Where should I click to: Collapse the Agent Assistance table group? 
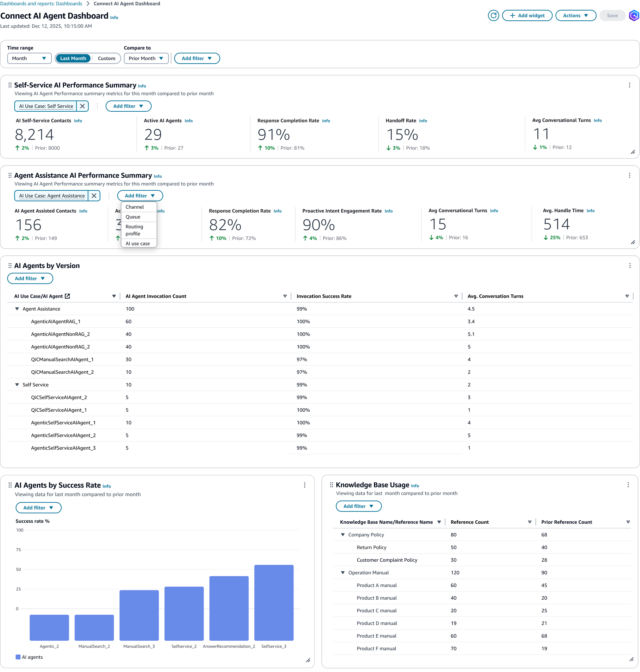[x=17, y=309]
